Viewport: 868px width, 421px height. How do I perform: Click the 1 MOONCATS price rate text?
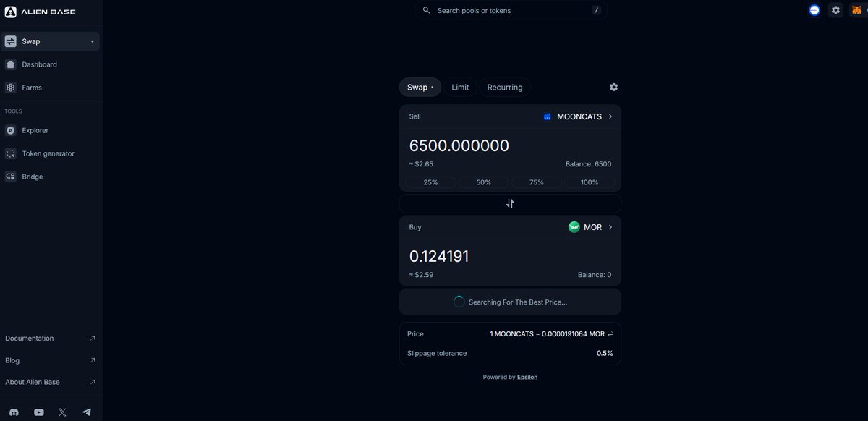pyautogui.click(x=547, y=334)
